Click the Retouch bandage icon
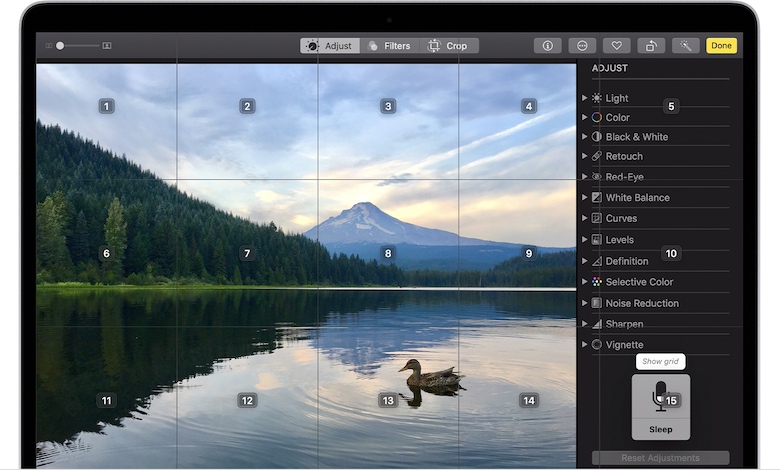 pyautogui.click(x=597, y=156)
